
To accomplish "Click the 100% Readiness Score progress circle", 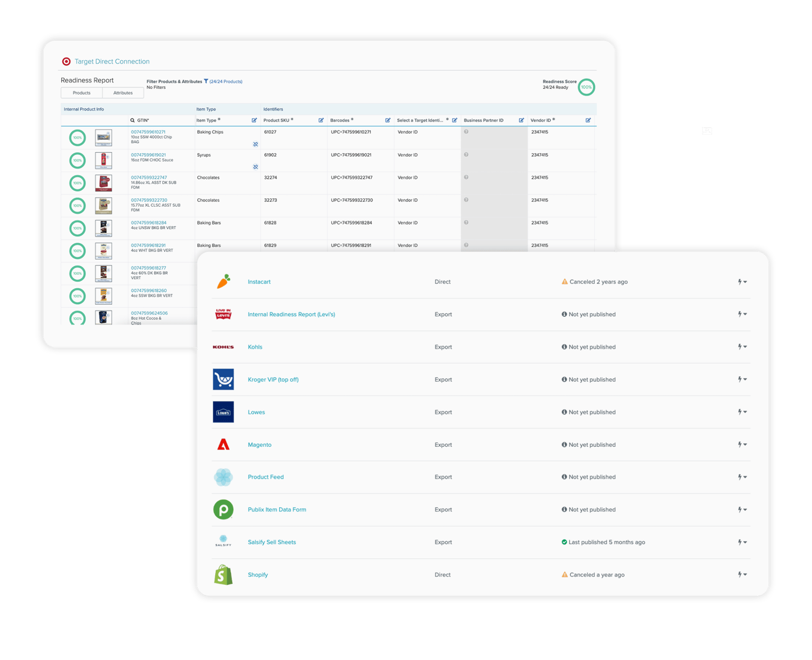I will (x=586, y=87).
